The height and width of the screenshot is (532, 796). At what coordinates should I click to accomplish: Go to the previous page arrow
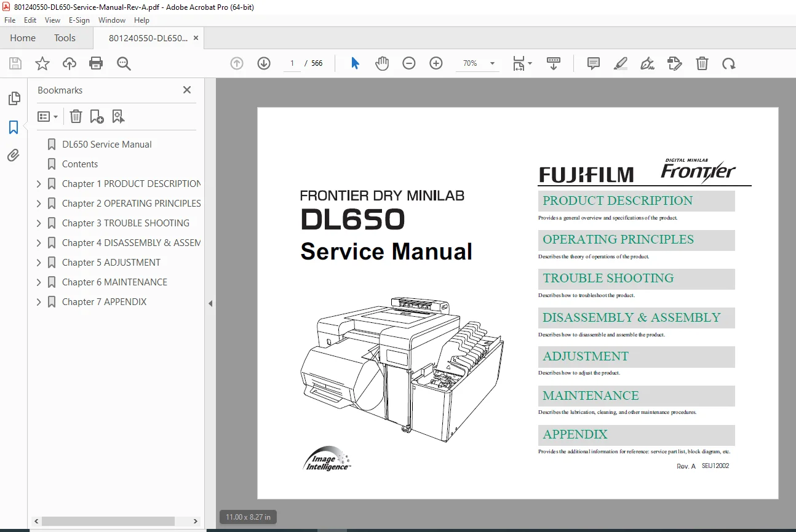tap(237, 63)
